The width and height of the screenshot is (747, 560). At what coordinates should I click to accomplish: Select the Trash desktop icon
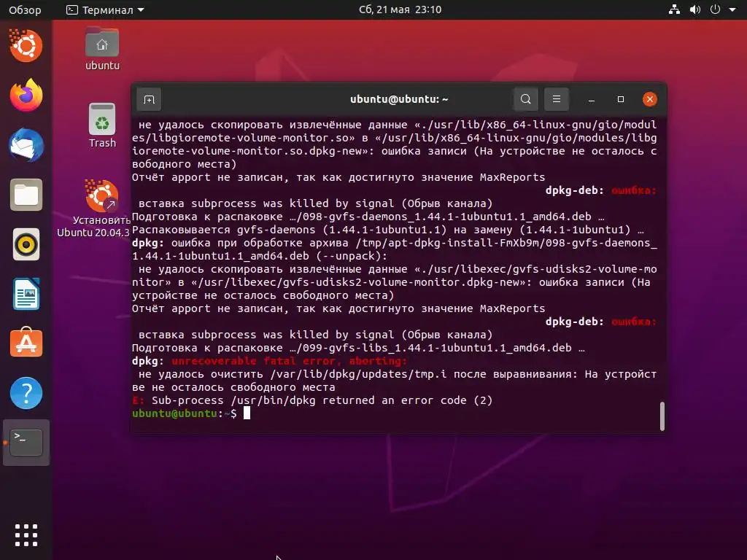point(102,125)
